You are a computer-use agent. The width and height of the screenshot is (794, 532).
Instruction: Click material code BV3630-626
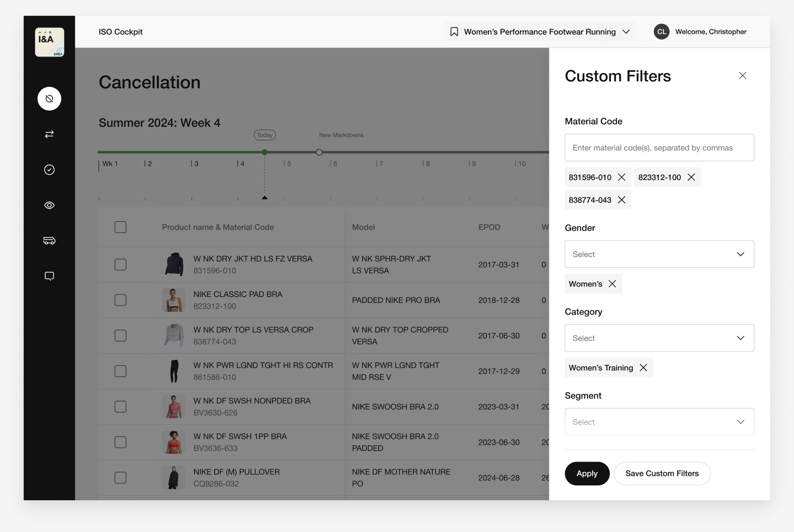(215, 413)
